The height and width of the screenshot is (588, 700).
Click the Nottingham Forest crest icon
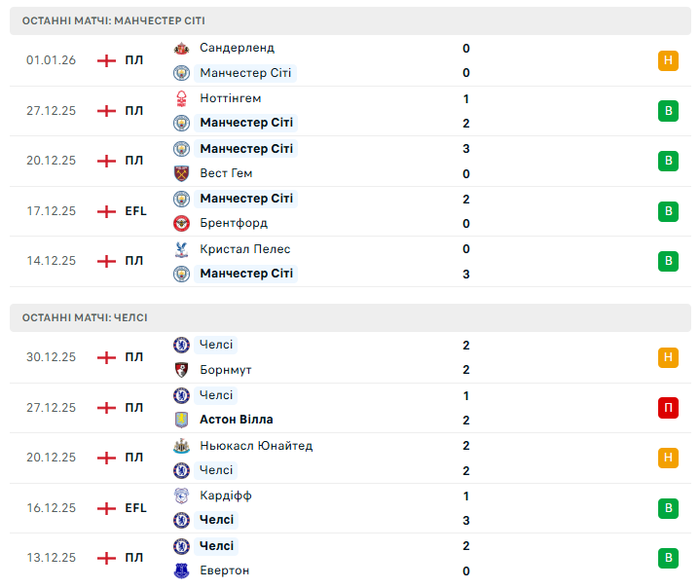tap(181, 98)
